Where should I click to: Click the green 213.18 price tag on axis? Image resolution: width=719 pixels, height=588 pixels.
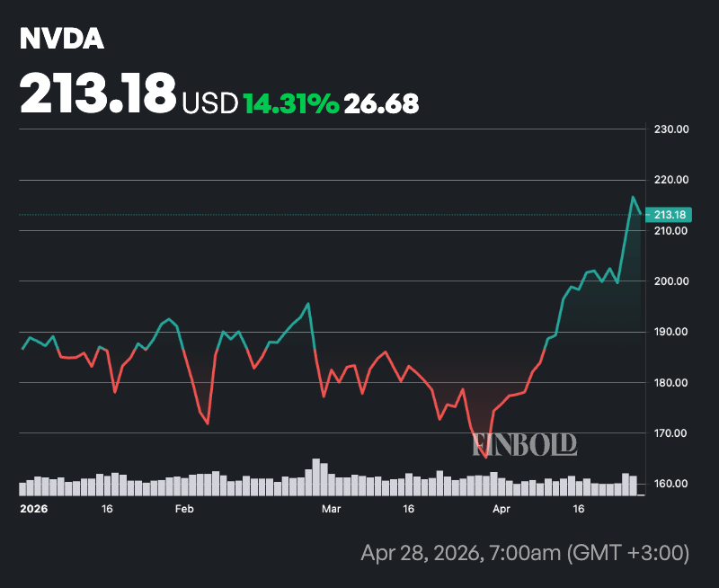670,215
